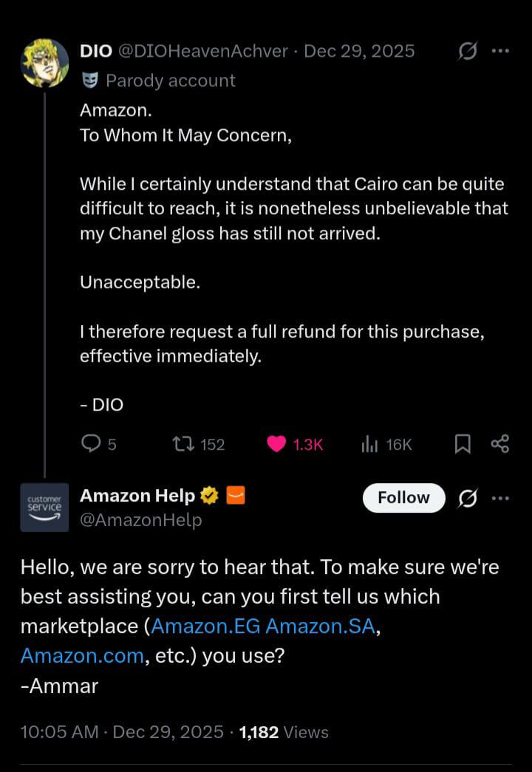Open the @DIOHeavenAchver handle
The image size is (532, 772).
tap(202, 51)
